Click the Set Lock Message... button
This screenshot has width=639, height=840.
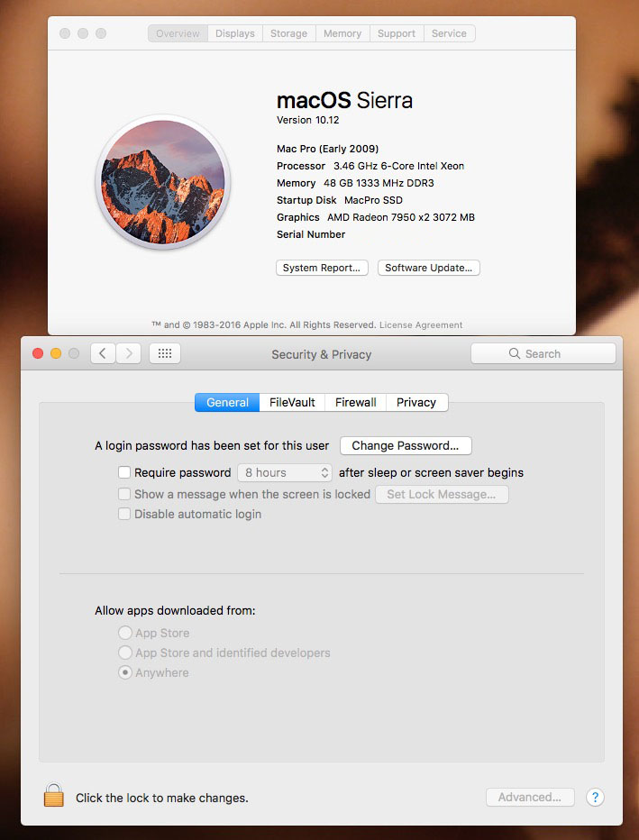tap(442, 494)
